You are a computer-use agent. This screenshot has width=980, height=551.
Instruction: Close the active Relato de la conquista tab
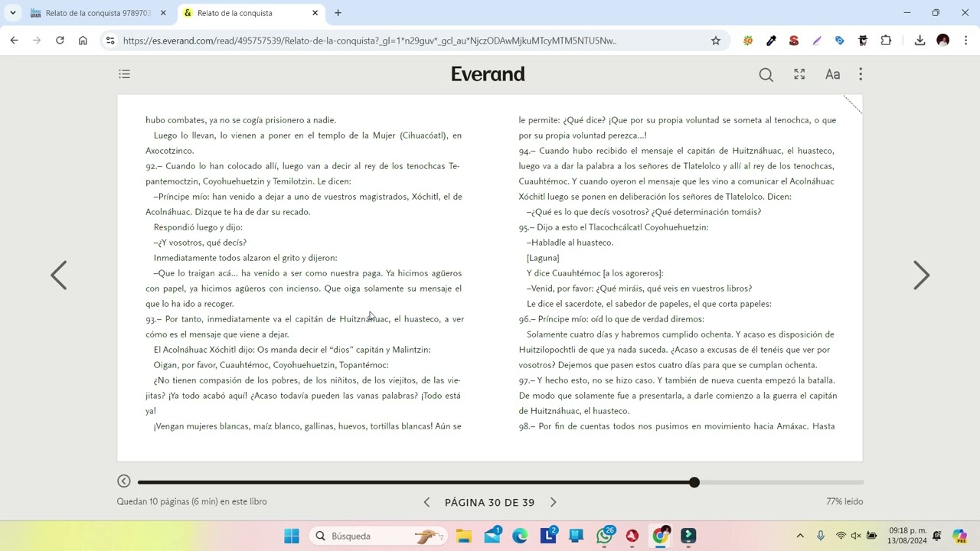coord(315,13)
